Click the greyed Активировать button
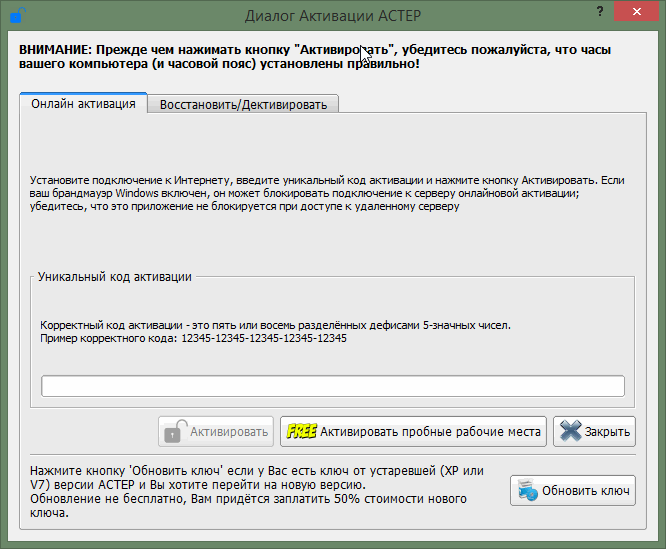Viewport: 666px width, 549px height. click(216, 431)
